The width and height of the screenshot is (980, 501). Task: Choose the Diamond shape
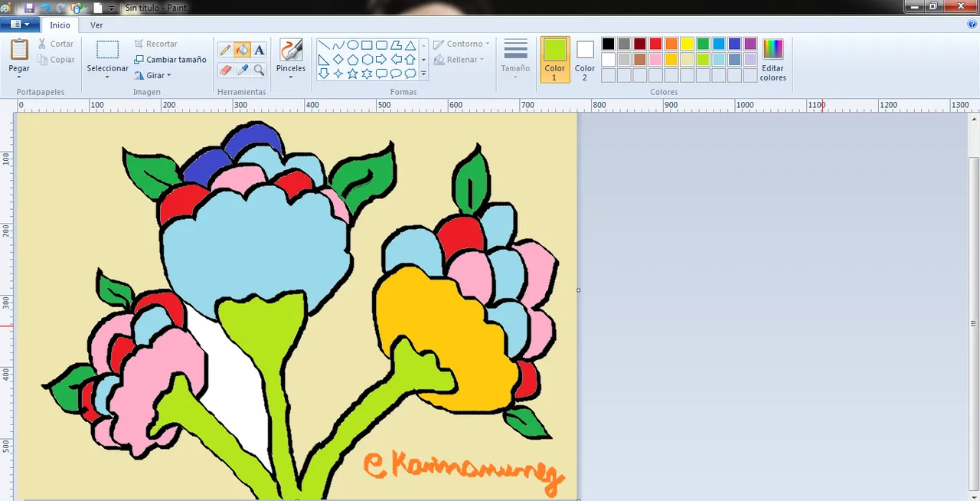[338, 60]
